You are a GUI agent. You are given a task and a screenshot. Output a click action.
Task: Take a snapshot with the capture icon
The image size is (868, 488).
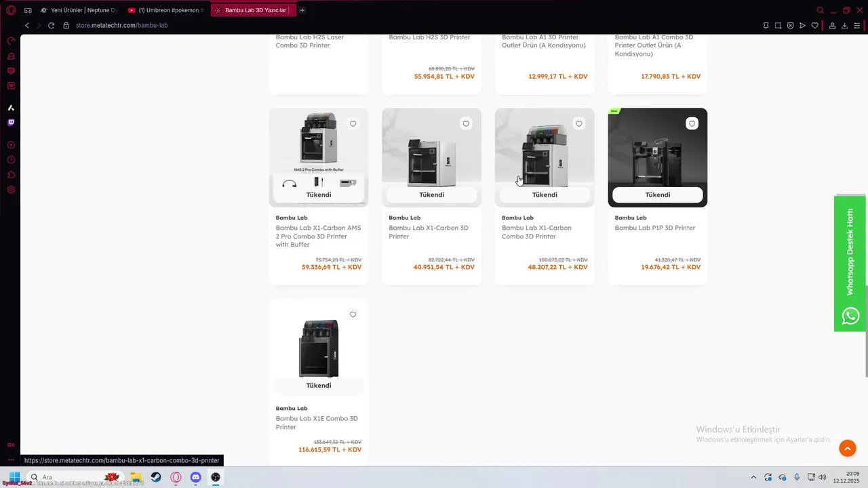pyautogui.click(x=778, y=25)
